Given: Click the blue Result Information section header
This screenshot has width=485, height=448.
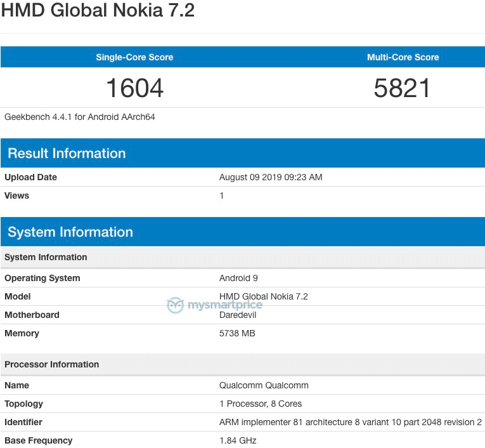Looking at the screenshot, I should [x=67, y=153].
